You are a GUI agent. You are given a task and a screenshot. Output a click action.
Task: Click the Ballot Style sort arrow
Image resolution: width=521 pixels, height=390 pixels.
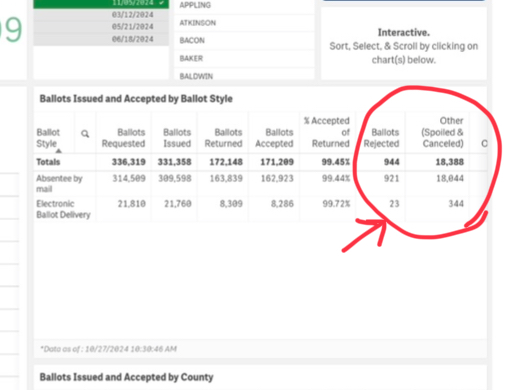(59, 151)
